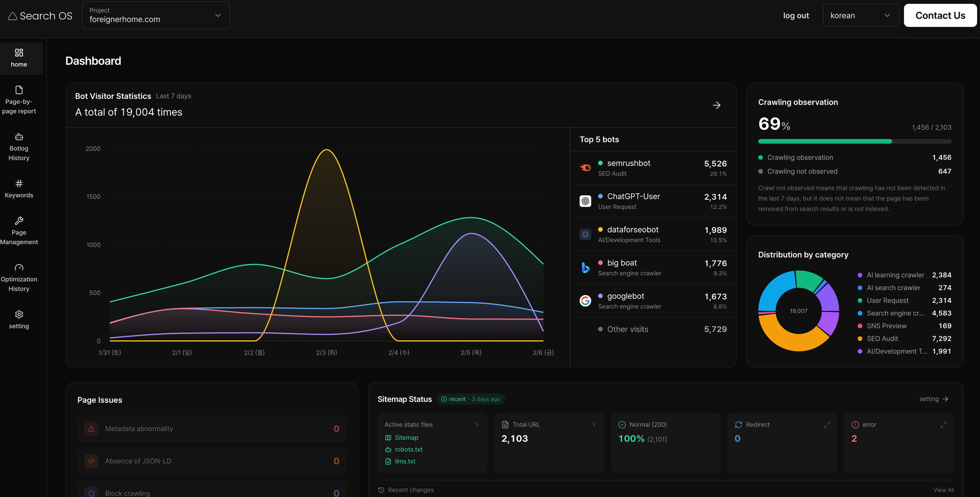Click the Contact Us button
980x497 pixels.
pyautogui.click(x=940, y=16)
